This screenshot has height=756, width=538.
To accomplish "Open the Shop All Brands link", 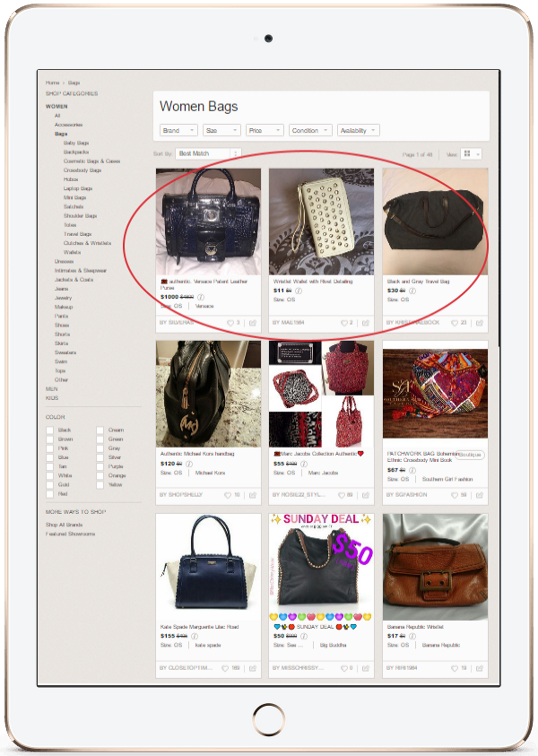I will (64, 525).
